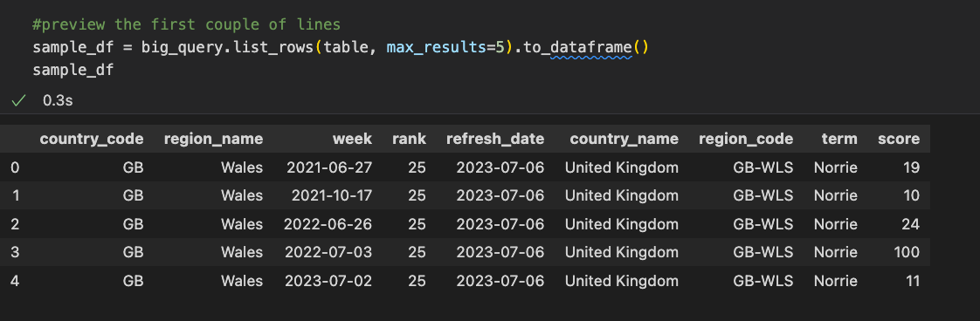Image resolution: width=980 pixels, height=321 pixels.
Task: Select the region_name column header
Action: tap(213, 139)
